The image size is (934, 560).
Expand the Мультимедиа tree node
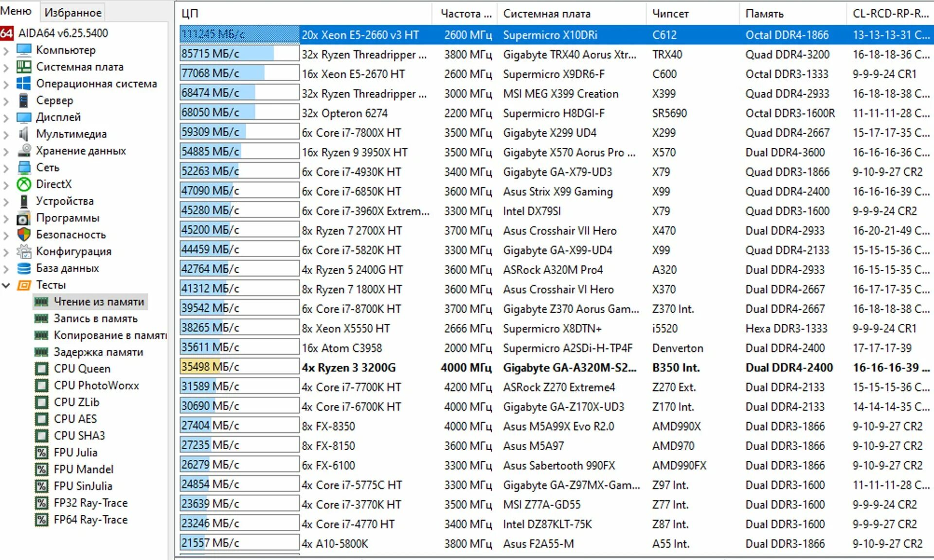[6, 134]
